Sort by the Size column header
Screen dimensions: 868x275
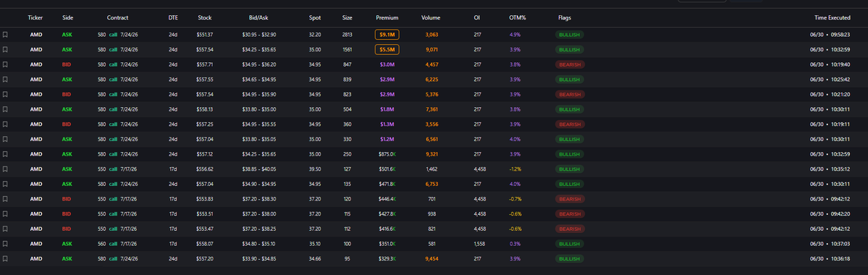[x=347, y=17]
